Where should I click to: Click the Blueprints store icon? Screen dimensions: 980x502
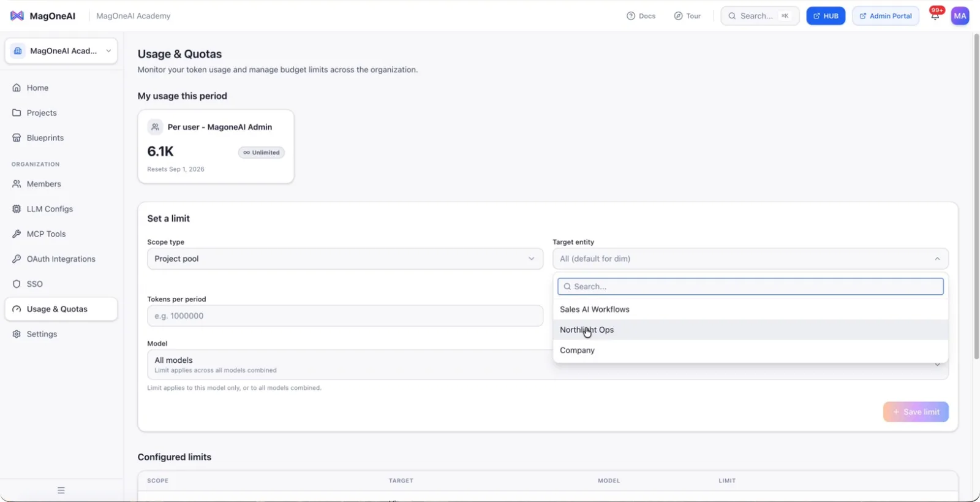point(17,138)
